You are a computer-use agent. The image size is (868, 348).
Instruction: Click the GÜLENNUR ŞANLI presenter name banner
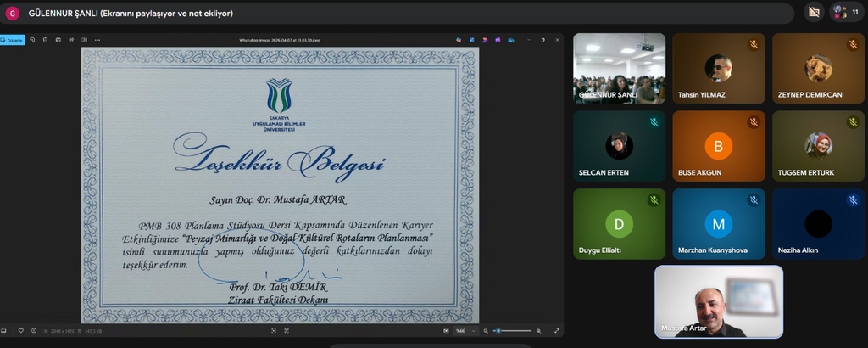(131, 13)
